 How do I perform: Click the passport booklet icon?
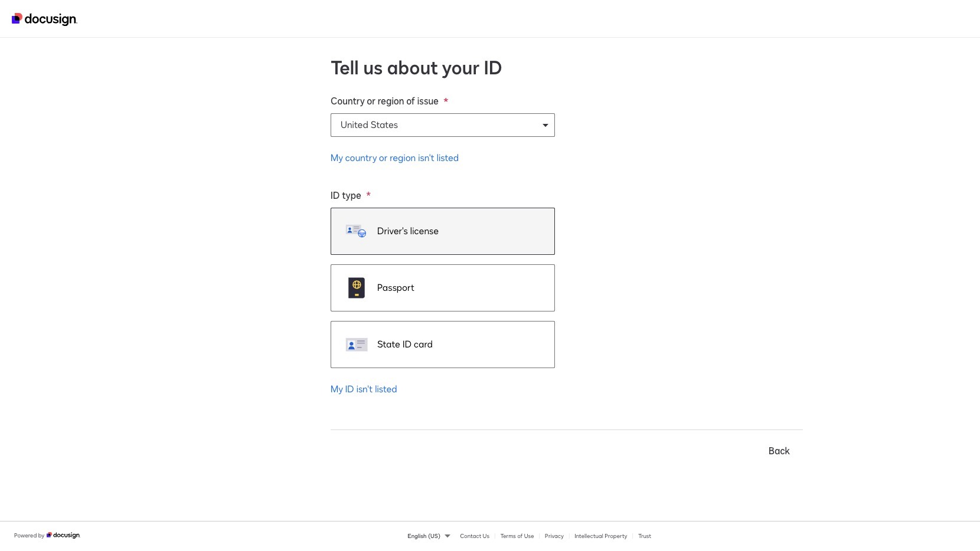click(357, 288)
